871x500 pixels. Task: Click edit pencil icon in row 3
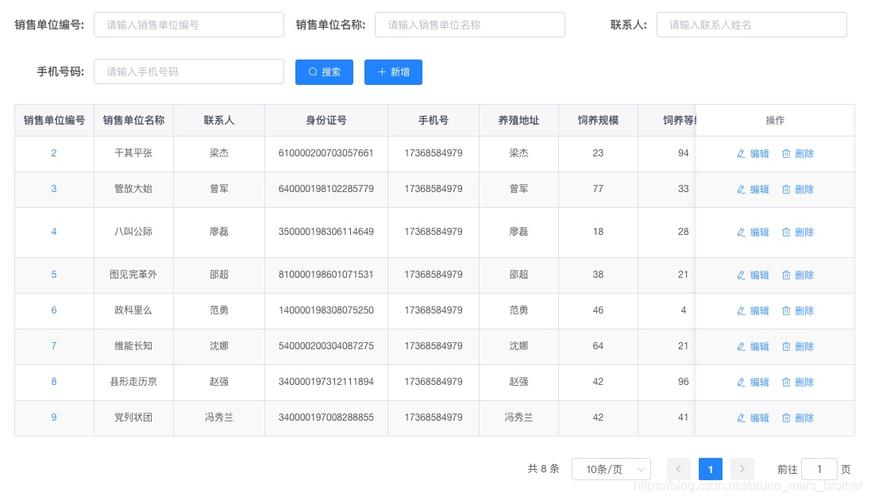(741, 189)
